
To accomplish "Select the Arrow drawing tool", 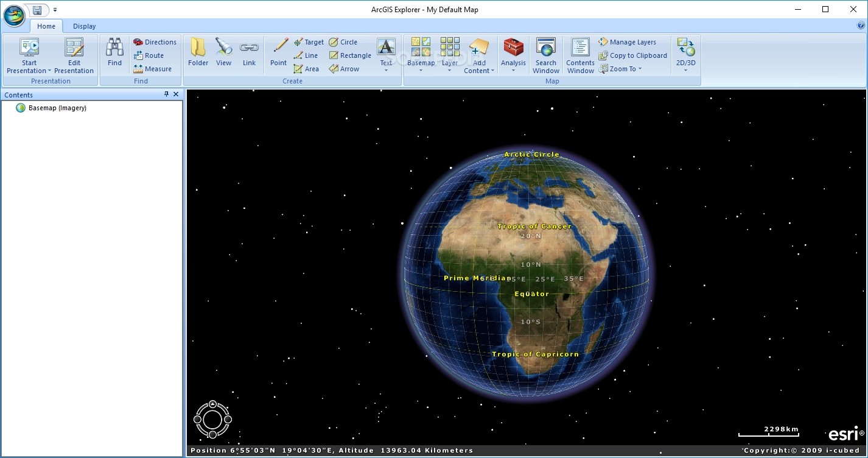I will pyautogui.click(x=345, y=69).
